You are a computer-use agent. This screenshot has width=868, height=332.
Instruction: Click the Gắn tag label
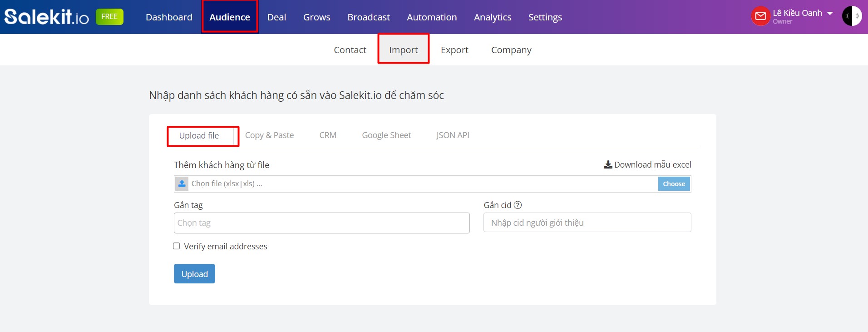pos(188,205)
